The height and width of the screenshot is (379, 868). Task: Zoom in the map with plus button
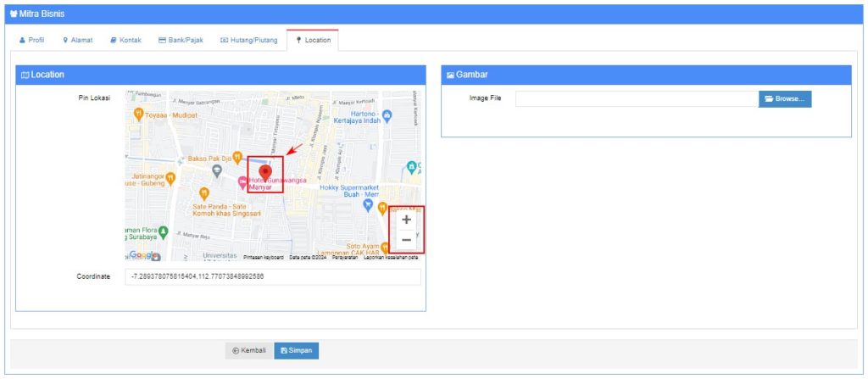[406, 220]
